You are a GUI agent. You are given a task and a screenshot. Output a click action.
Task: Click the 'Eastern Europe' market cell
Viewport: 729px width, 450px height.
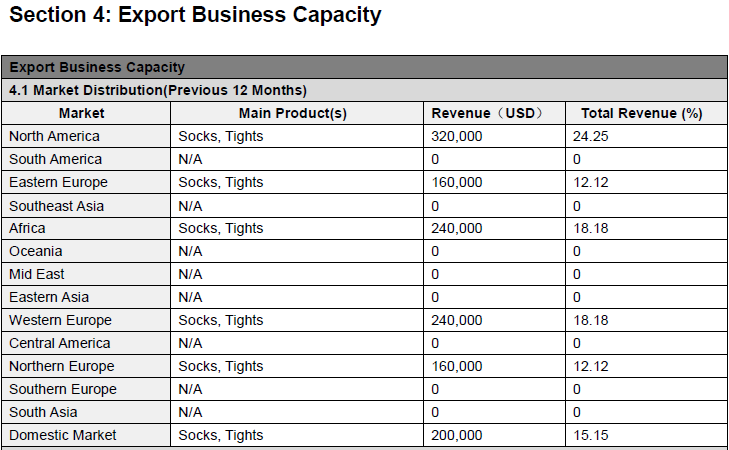pos(58,182)
